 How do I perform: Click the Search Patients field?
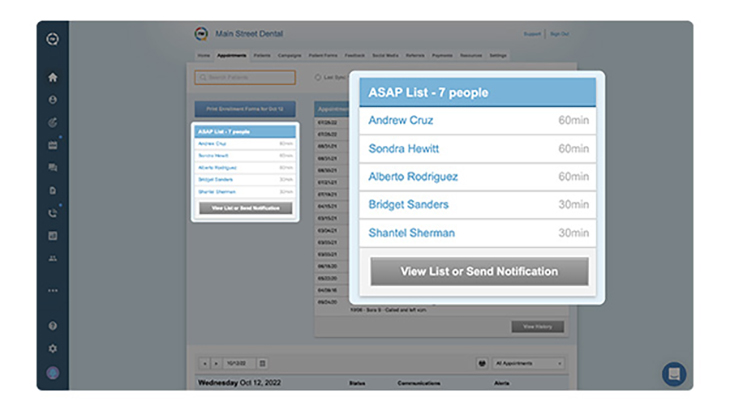(x=245, y=77)
